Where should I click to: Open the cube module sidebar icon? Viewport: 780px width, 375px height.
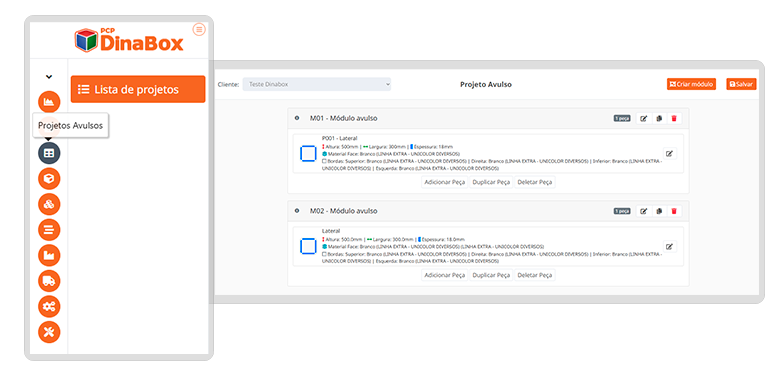tap(49, 179)
